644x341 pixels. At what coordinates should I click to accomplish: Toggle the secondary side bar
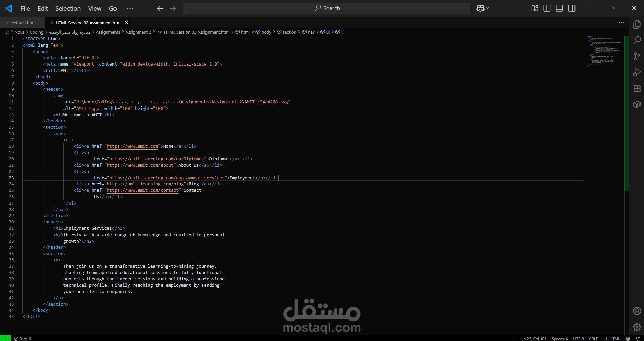572,8
